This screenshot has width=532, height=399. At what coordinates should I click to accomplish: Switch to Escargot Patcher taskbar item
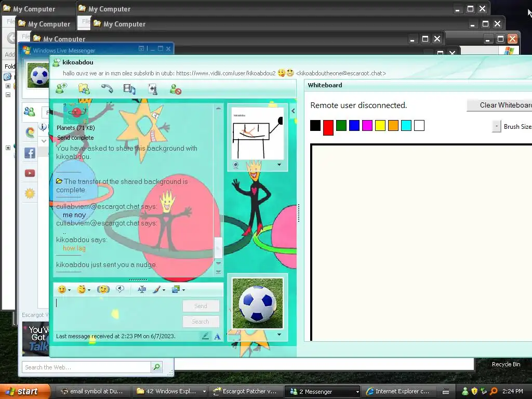[245, 391]
